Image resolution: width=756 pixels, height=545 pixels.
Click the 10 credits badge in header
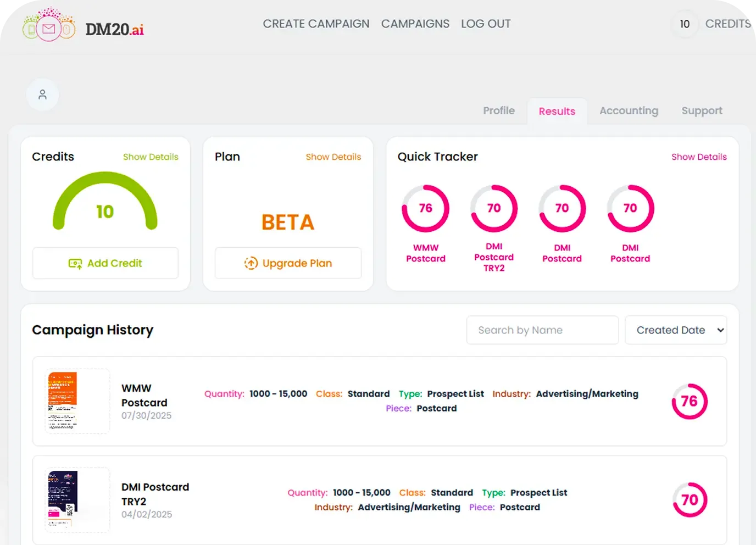click(685, 24)
